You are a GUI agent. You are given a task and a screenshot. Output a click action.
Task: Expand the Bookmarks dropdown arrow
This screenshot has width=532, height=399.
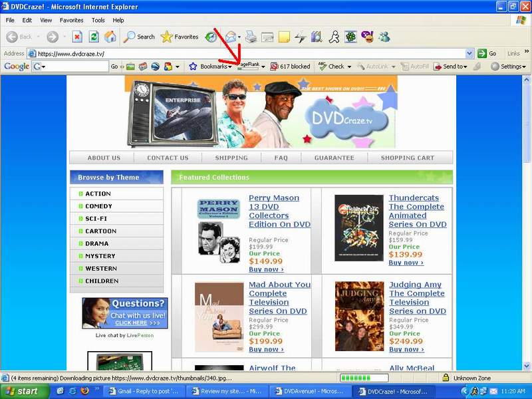click(229, 67)
